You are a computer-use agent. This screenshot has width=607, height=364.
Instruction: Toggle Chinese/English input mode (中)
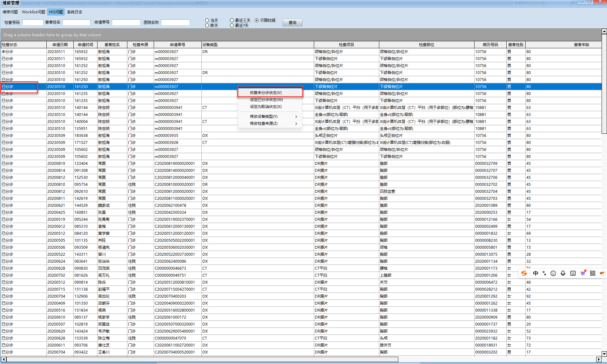pos(536,273)
